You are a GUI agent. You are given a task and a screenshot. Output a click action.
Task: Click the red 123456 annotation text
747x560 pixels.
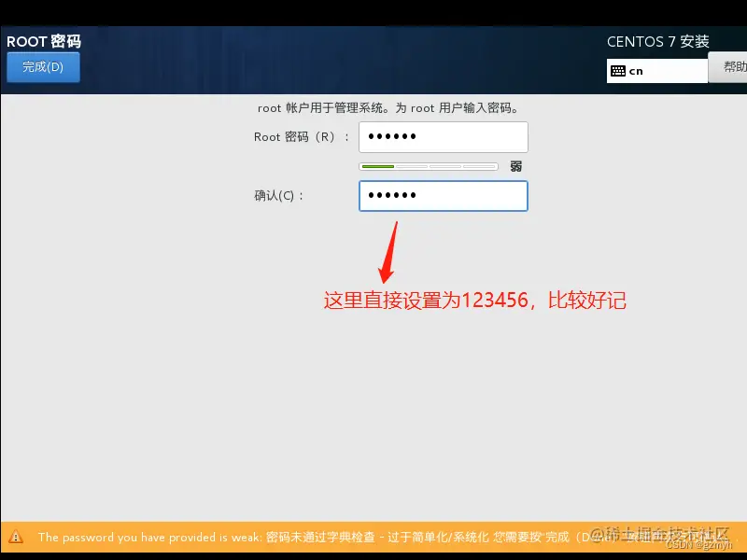point(474,301)
